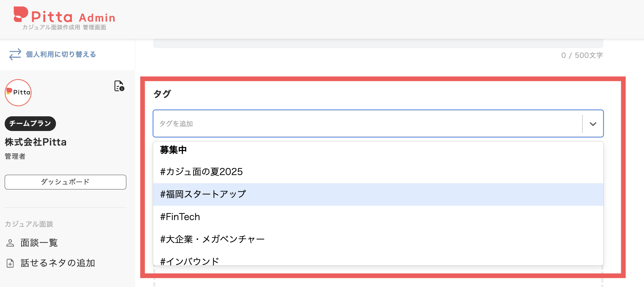Viewport: 644px width, 287px height.
Task: Click the person icon next to 面談一覧
Action: pyautogui.click(x=10, y=243)
